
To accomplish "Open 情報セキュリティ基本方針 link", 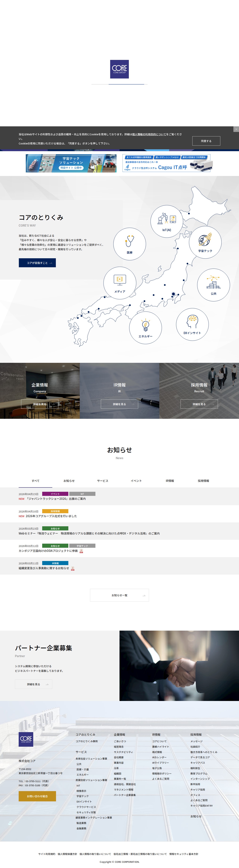I will tap(184, 854).
